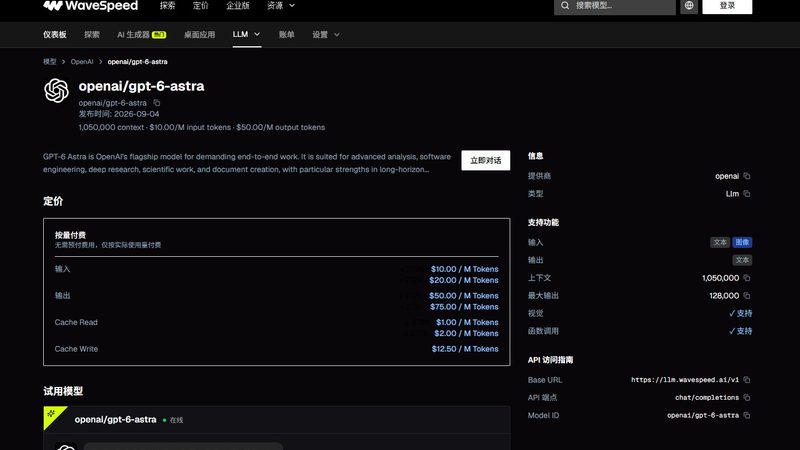Click the https://llm.wavespeed.ai/v1 URL text
Screen dimensions: 800x450
[685, 380]
